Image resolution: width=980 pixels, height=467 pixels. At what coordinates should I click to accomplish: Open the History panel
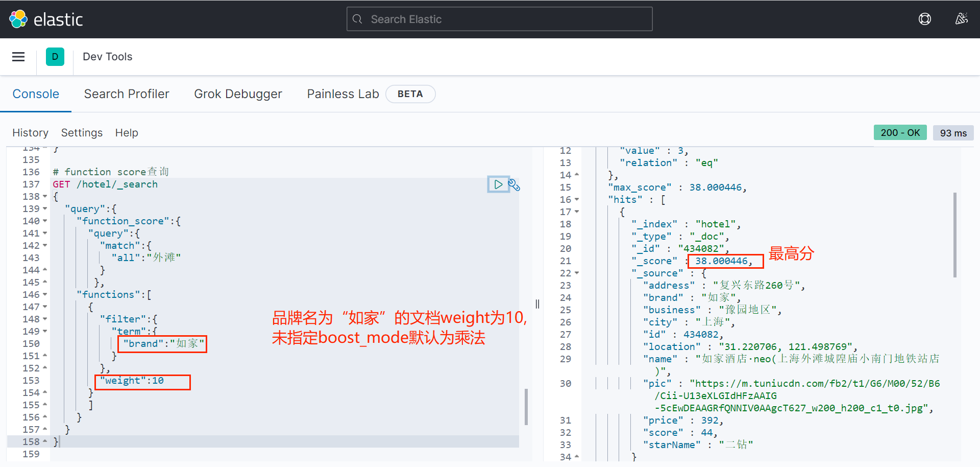point(30,133)
